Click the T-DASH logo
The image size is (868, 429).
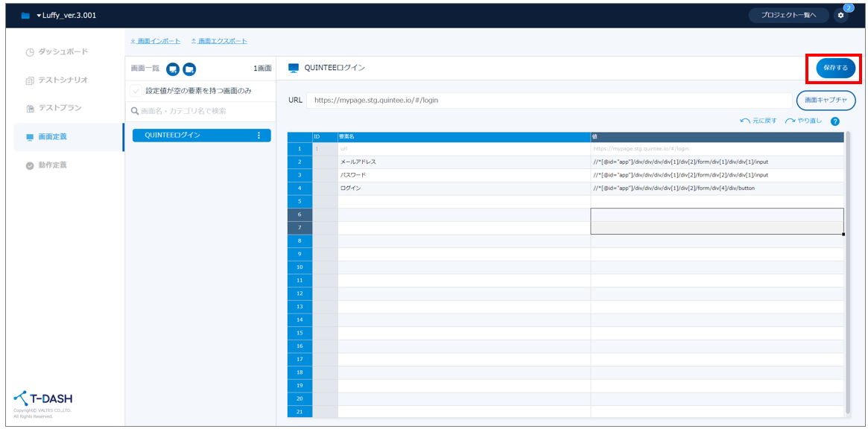(43, 399)
